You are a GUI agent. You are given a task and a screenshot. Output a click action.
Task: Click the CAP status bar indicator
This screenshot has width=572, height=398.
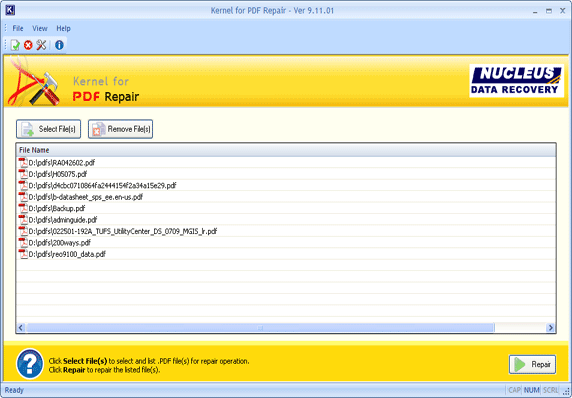(x=514, y=390)
